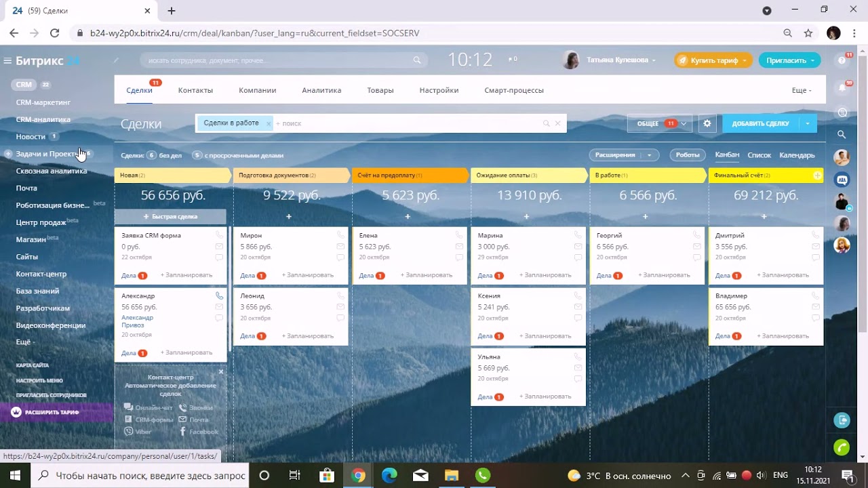Viewport: 868px width, 488px height.
Task: Click Дела link on Владимер card
Action: (722, 336)
